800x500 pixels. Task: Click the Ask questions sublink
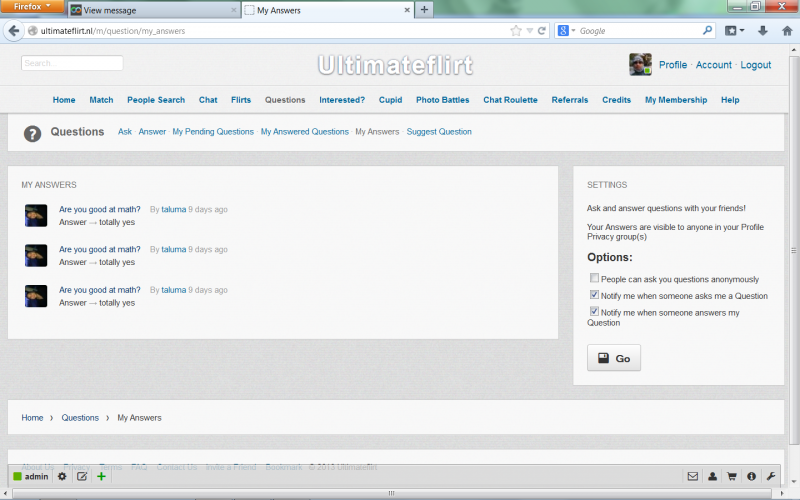[125, 132]
